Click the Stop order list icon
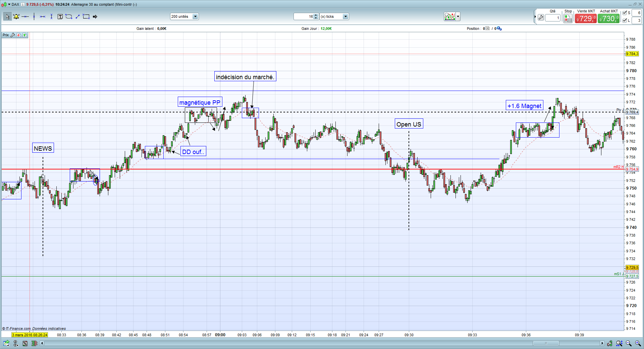The image size is (644, 349). [x=568, y=18]
